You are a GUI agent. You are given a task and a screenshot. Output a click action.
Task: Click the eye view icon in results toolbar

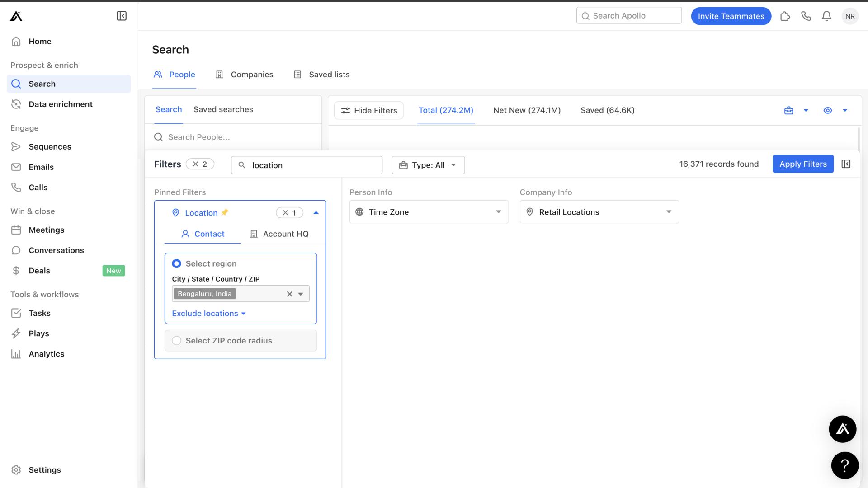(x=828, y=111)
